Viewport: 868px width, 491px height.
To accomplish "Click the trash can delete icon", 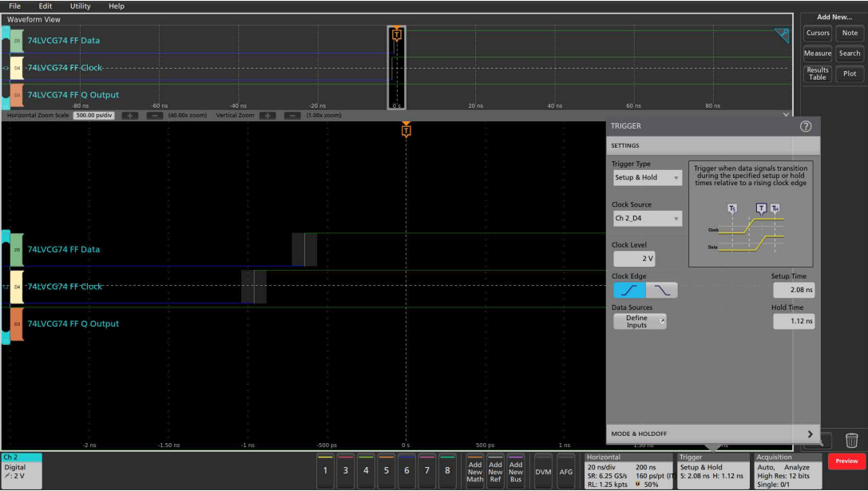I will coord(852,439).
